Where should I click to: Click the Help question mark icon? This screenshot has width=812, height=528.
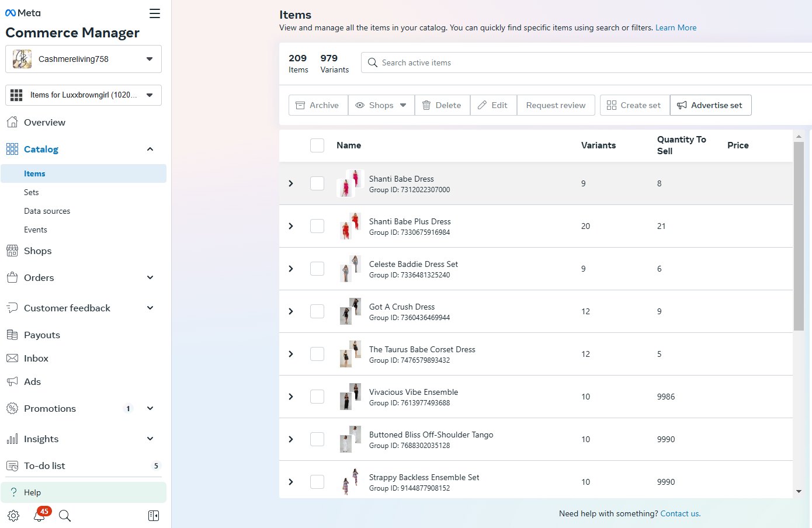point(13,492)
